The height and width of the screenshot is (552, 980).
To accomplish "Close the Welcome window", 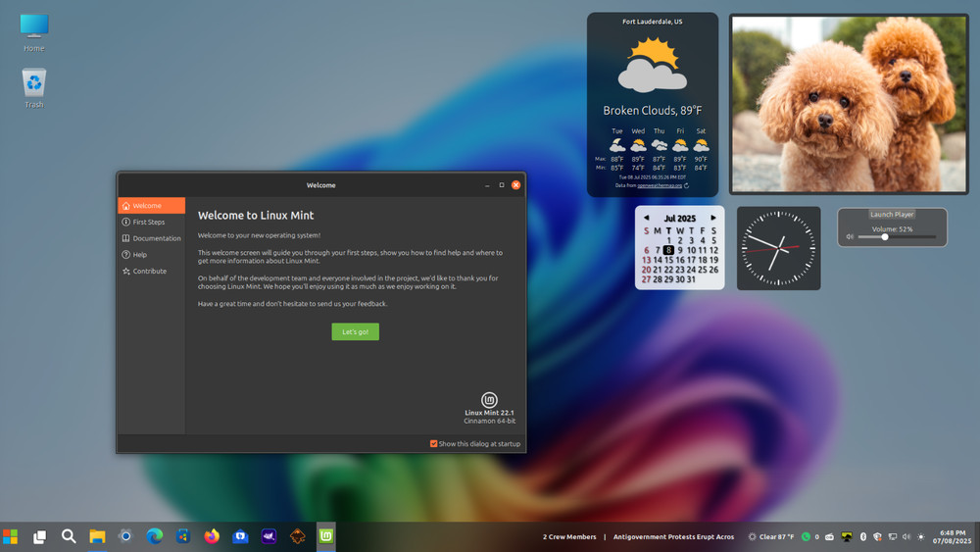I will click(515, 185).
